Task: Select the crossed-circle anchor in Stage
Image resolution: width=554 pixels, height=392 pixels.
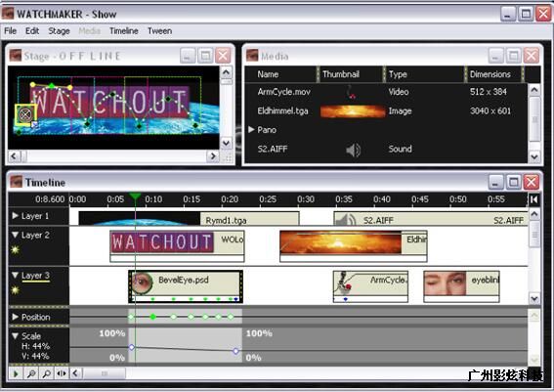Action: pos(25,114)
